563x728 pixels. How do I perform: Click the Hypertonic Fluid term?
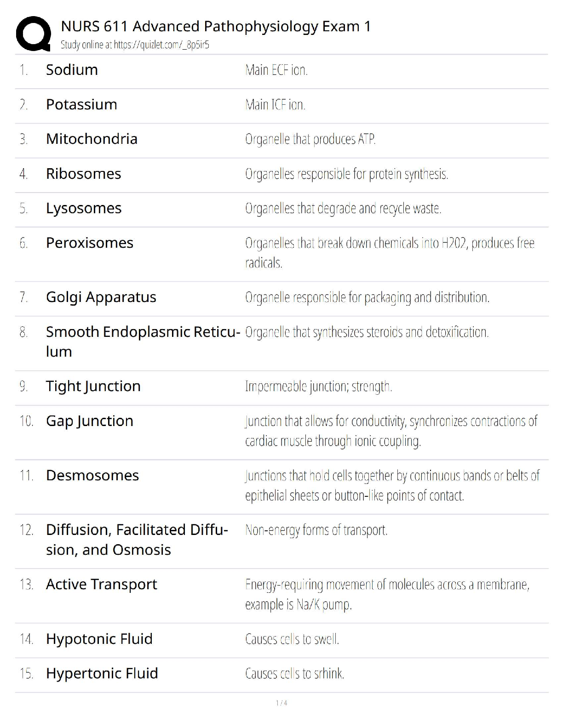(x=102, y=673)
